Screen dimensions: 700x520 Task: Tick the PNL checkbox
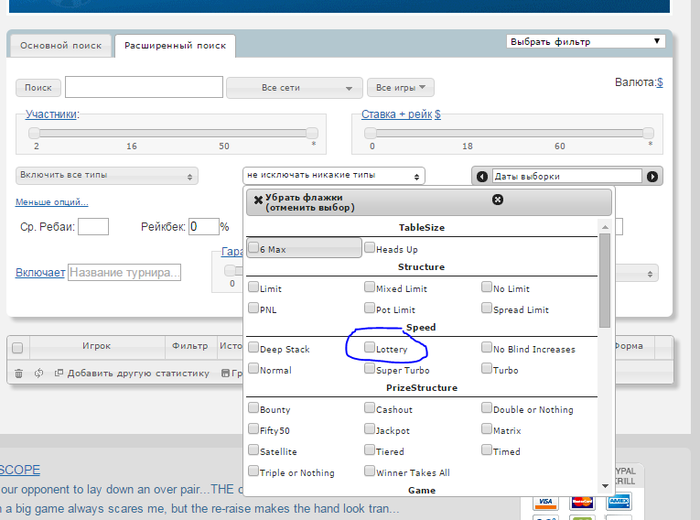(254, 308)
